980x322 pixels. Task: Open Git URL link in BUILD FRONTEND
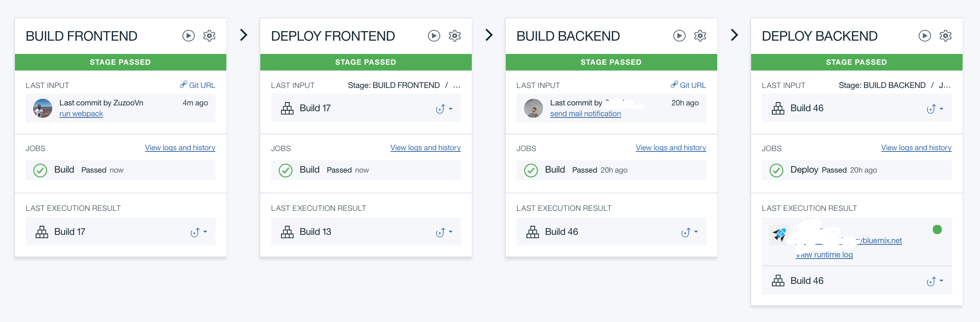[198, 85]
